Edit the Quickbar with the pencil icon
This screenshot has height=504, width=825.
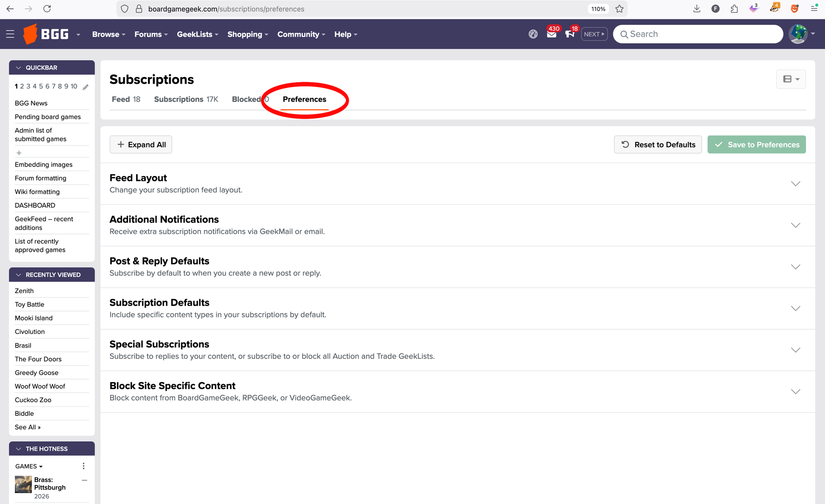(x=85, y=87)
